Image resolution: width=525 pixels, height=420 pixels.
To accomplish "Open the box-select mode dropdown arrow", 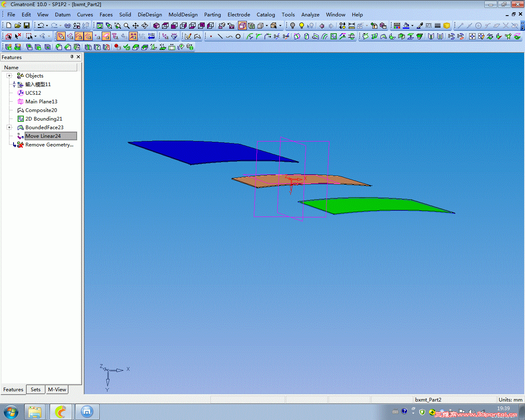I will 35,36.
